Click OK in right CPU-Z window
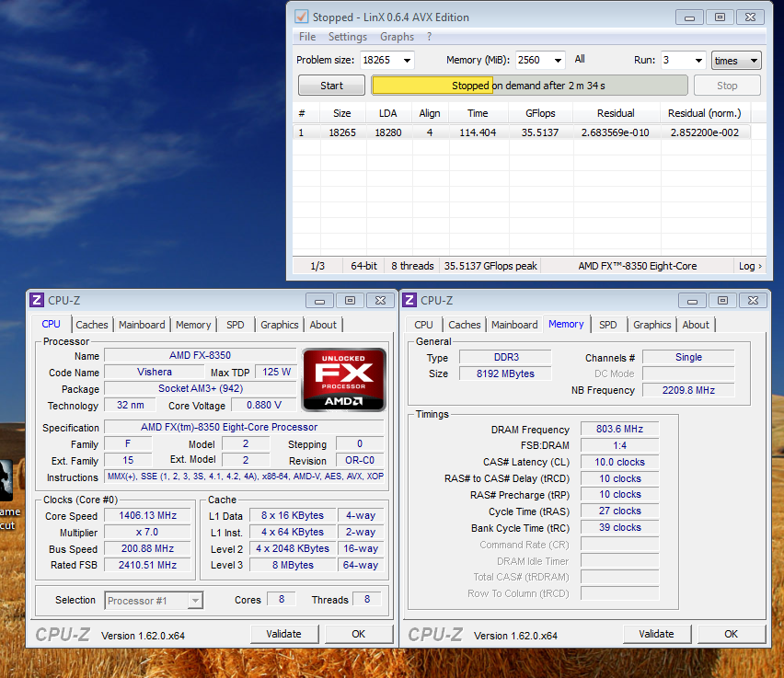The image size is (784, 678). point(731,634)
